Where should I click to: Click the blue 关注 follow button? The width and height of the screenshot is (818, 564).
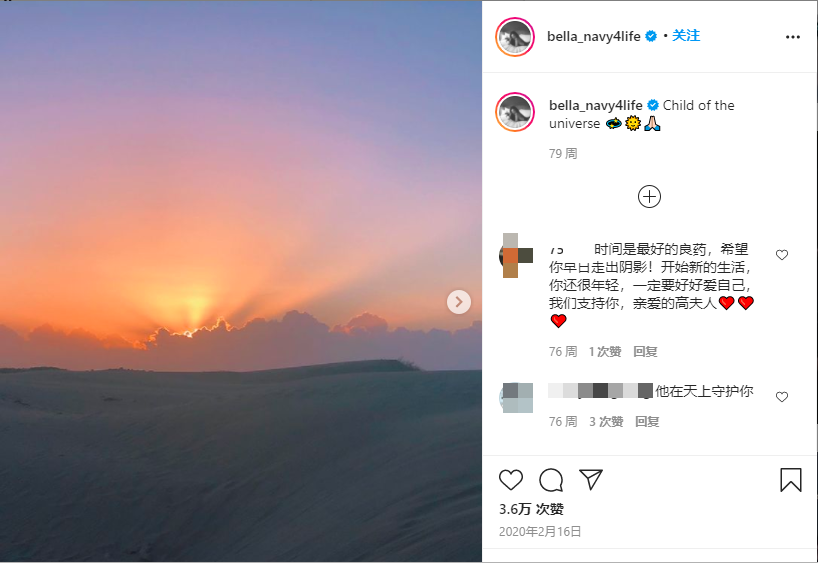pyautogui.click(x=686, y=35)
